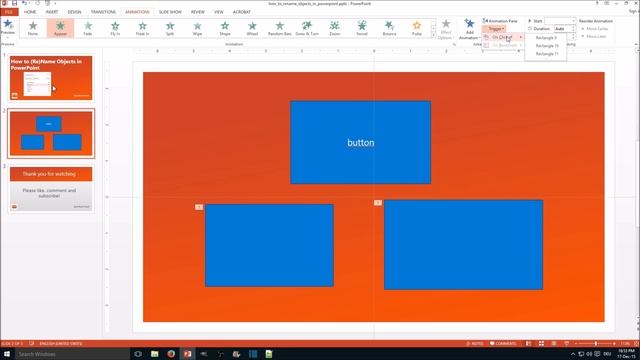This screenshot has width=640, height=360.
Task: Open the Effect Options menu
Action: tap(446, 29)
